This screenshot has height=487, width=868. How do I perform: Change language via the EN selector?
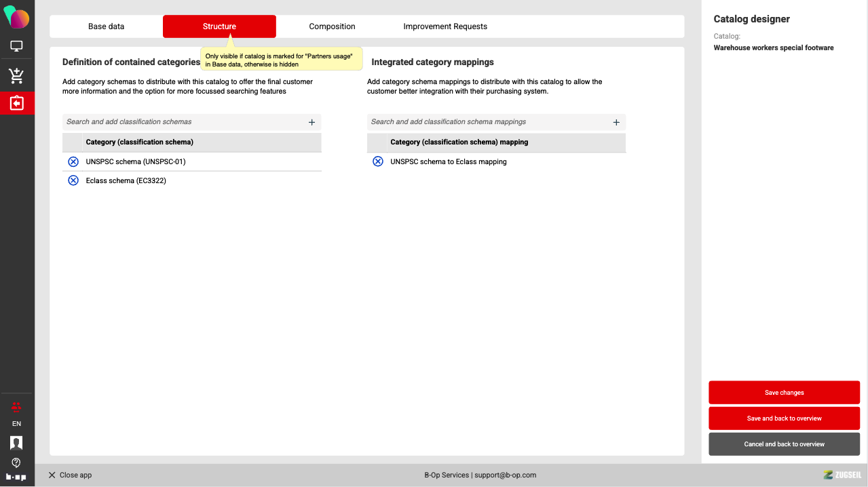coord(17,424)
